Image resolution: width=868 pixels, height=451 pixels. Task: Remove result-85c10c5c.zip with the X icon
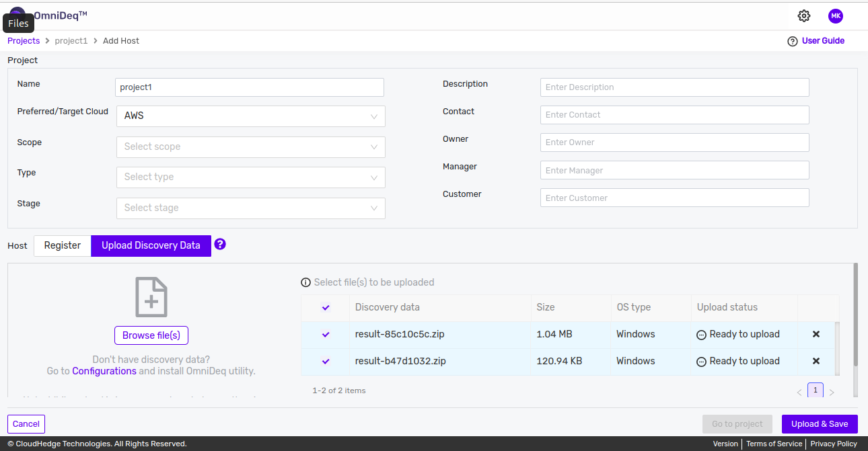tap(816, 334)
